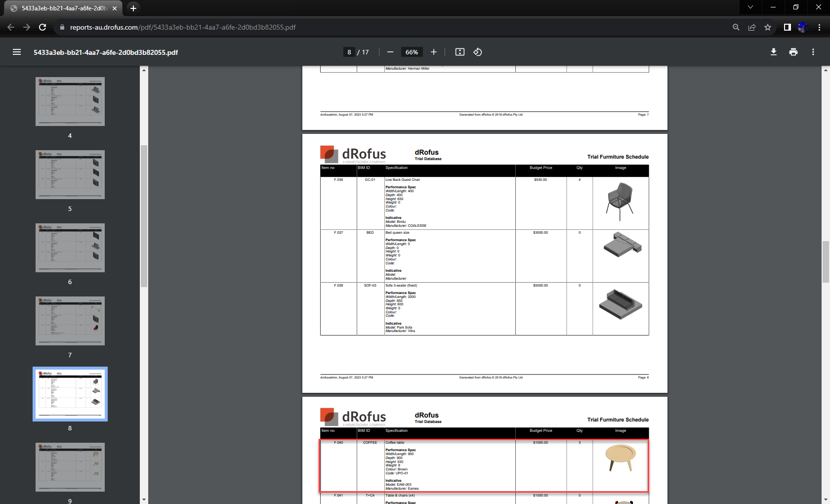Download the PDF file

coord(774,52)
